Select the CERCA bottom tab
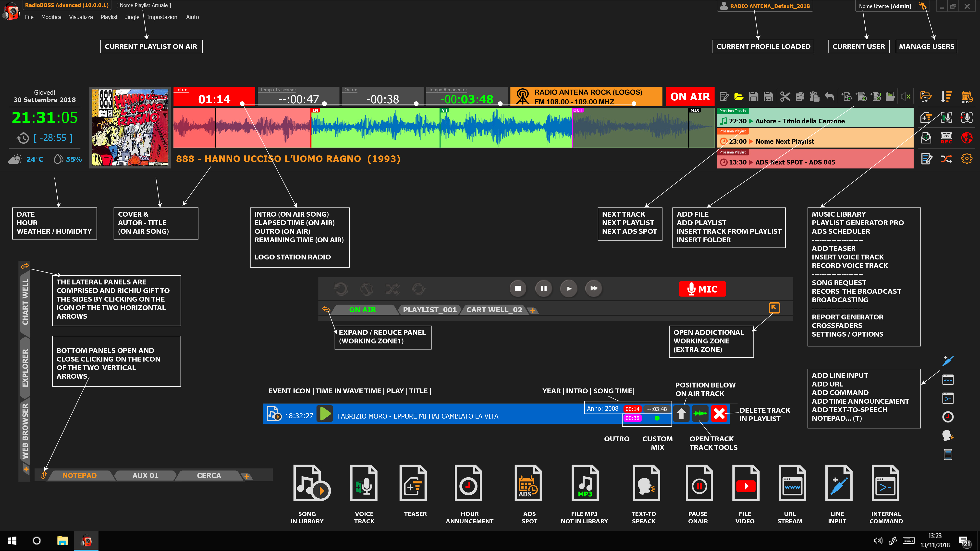The height and width of the screenshot is (551, 980). coord(208,475)
